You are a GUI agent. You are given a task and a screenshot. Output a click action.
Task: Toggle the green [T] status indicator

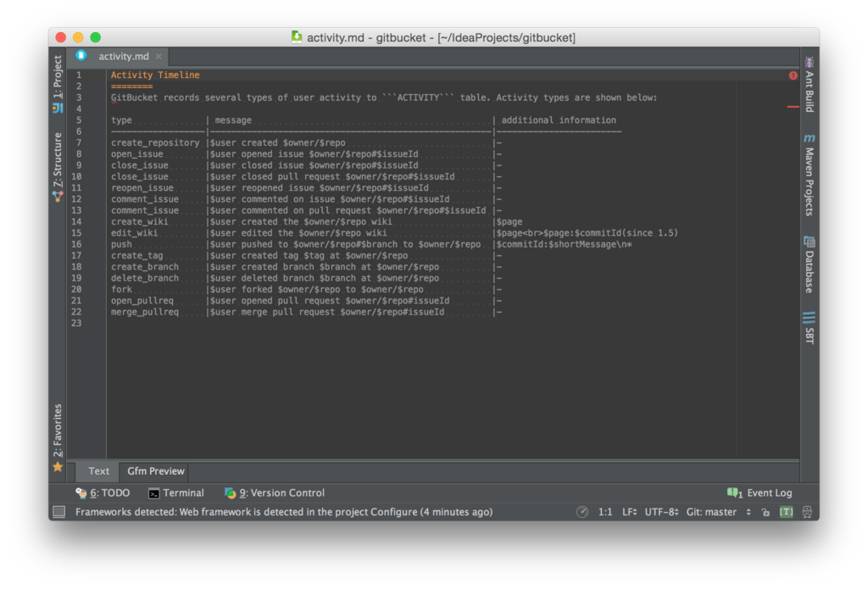(786, 512)
